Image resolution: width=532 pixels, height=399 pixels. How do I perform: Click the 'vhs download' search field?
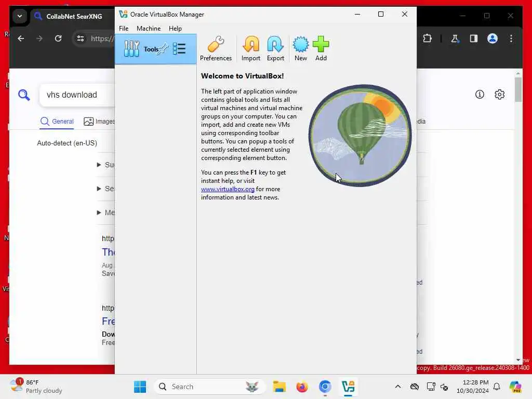pyautogui.click(x=77, y=95)
